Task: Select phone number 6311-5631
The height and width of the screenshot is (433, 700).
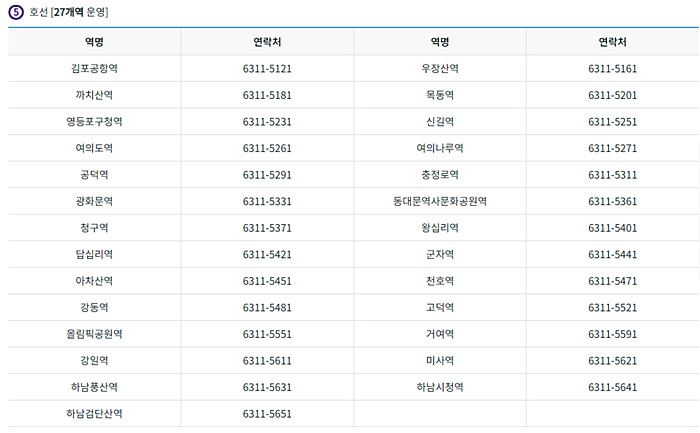Action: (267, 387)
